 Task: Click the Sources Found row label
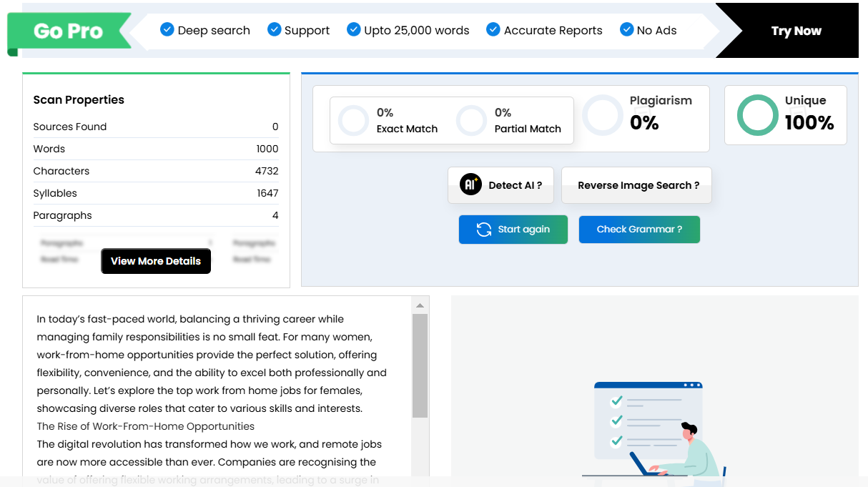tap(70, 127)
